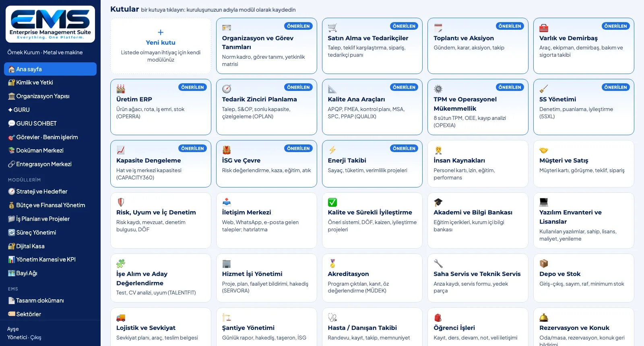644x346 pixels.
Task: Click the Tedarik Zinciri Planlama compass icon
Action: point(227,89)
